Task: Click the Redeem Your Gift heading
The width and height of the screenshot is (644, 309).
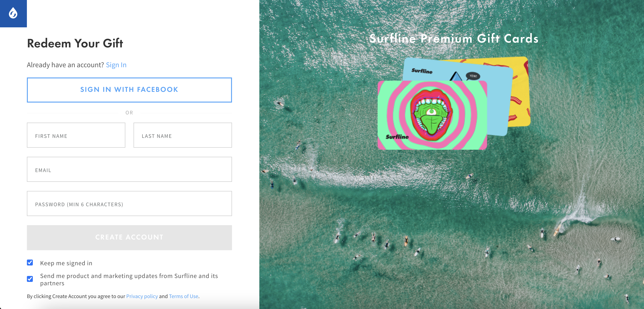Action: pos(75,43)
